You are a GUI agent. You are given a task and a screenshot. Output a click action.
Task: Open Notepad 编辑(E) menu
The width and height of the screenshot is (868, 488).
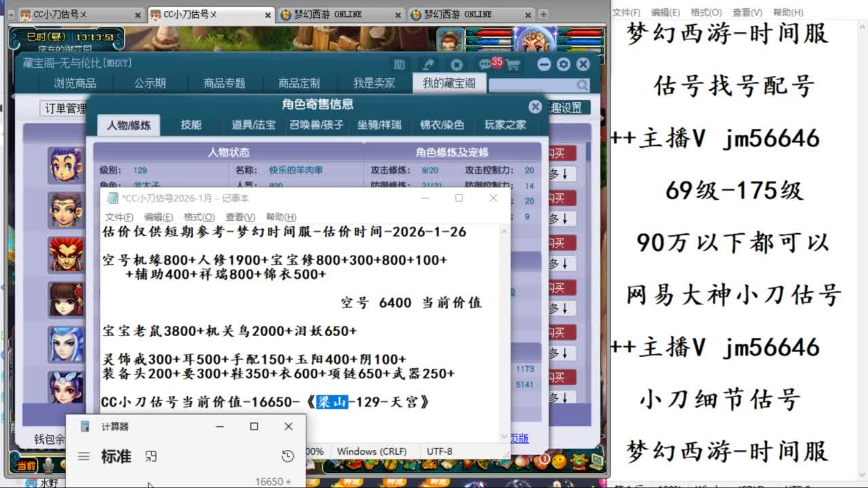159,217
